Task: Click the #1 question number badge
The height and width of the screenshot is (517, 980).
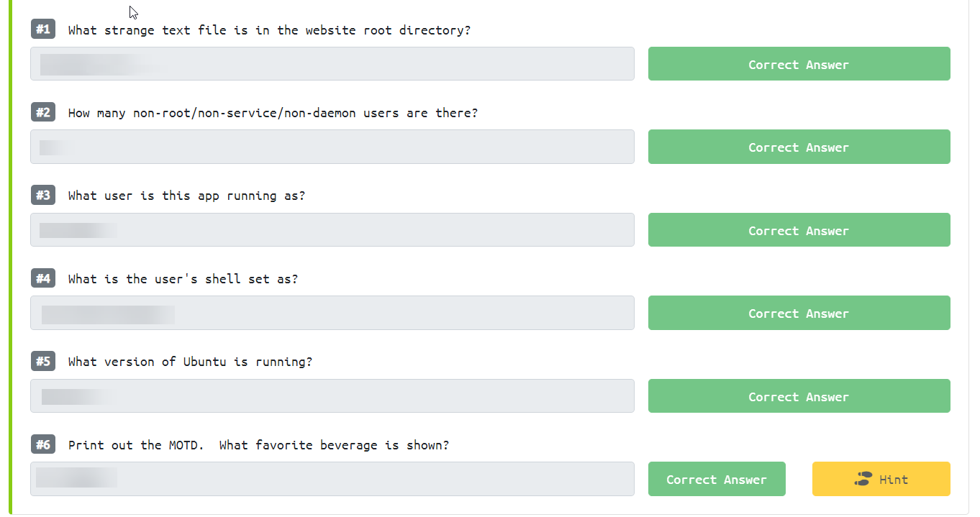Action: click(x=43, y=29)
